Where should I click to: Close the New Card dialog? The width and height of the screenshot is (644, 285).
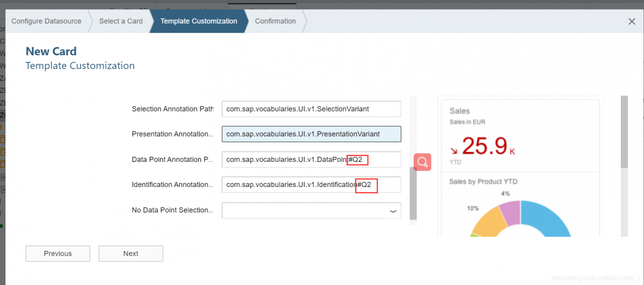pos(632,22)
